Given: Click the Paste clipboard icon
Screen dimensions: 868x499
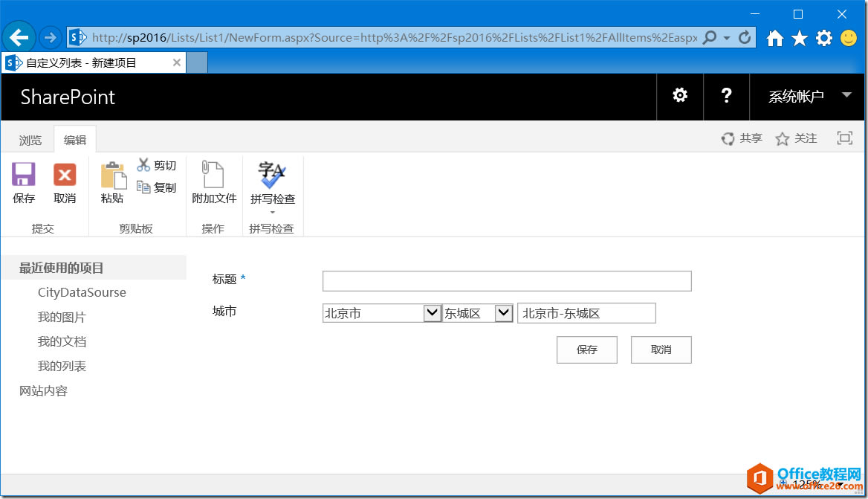Looking at the screenshot, I should (x=113, y=176).
